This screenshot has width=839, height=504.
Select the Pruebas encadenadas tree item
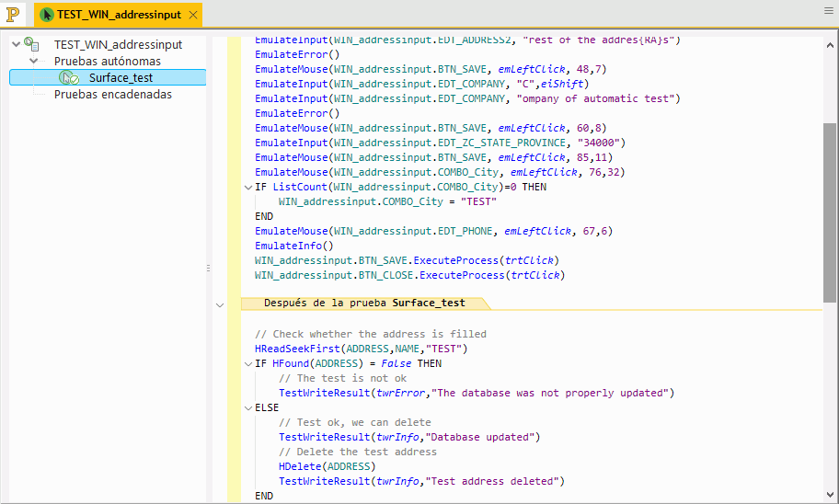coord(113,94)
